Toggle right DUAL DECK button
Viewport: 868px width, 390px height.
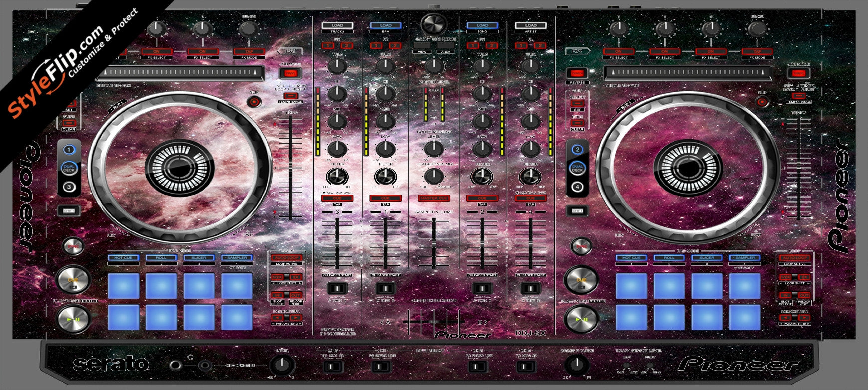coord(577,168)
